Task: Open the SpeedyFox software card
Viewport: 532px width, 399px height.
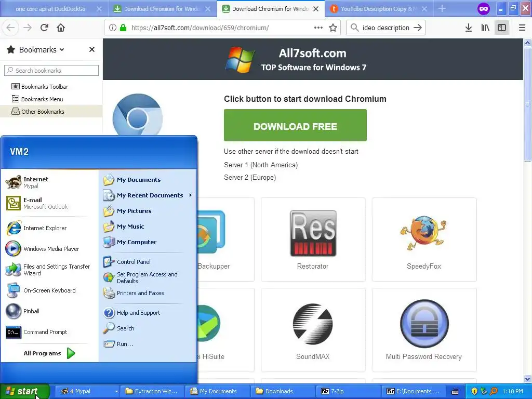Action: coord(424,240)
